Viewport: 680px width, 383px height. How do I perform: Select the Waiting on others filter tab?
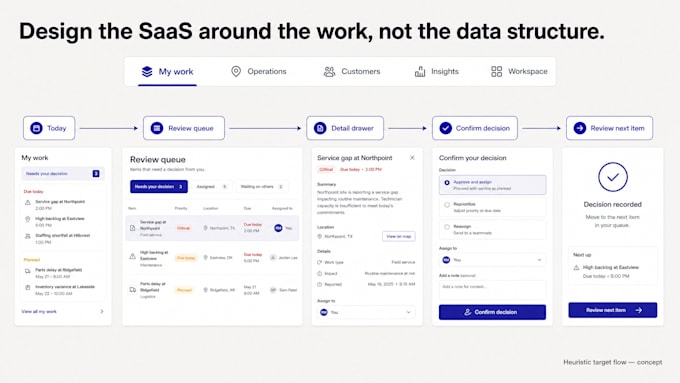[x=262, y=187]
